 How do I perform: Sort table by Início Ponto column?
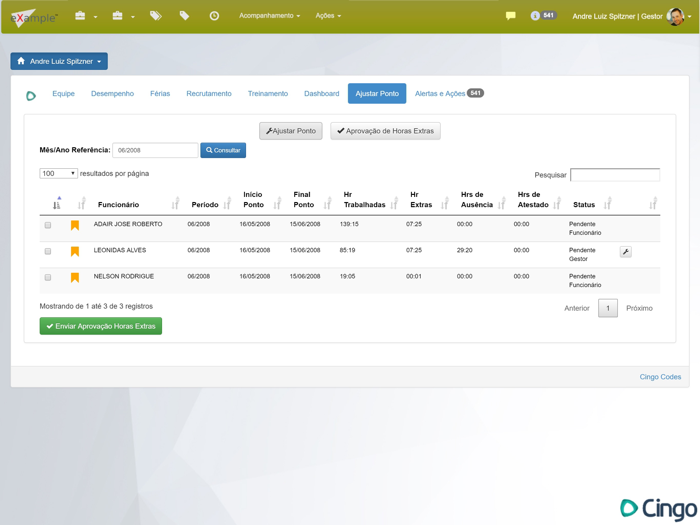click(278, 203)
